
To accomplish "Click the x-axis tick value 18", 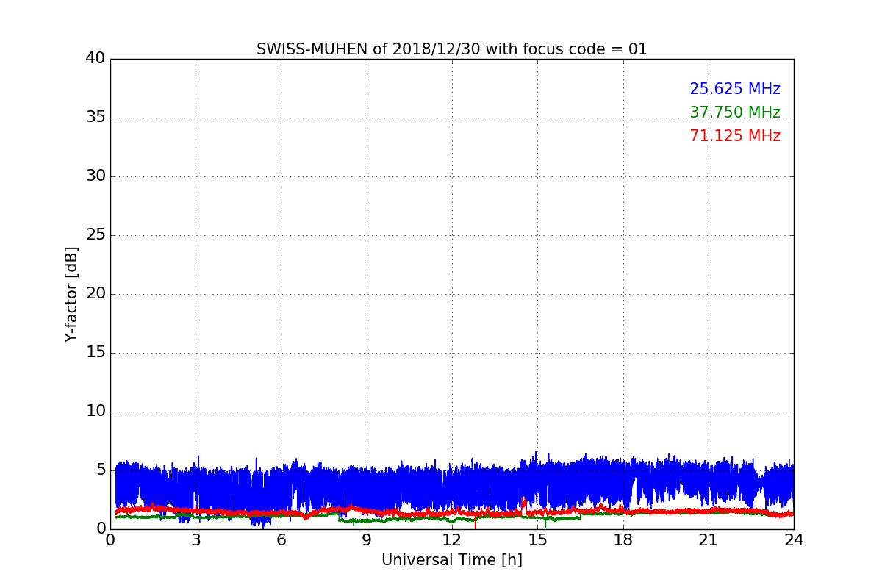I will (x=623, y=540).
